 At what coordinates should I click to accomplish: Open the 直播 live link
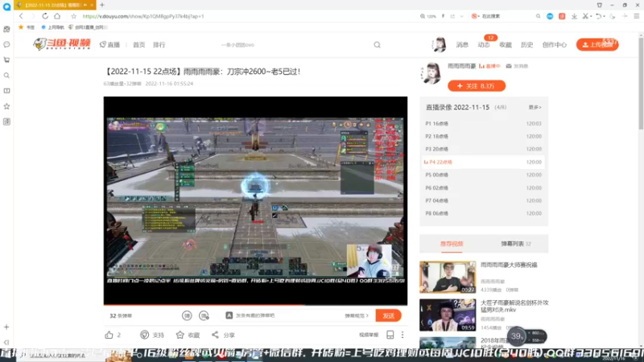(x=109, y=45)
